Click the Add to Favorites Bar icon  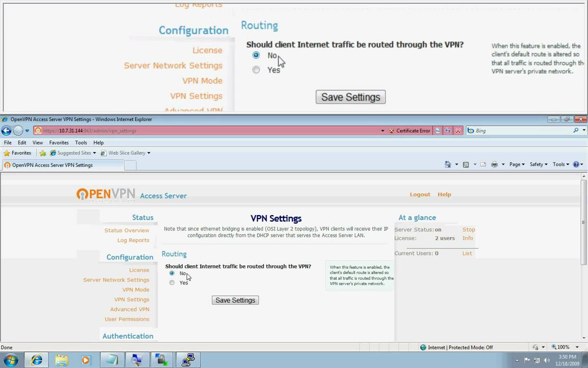(x=43, y=153)
